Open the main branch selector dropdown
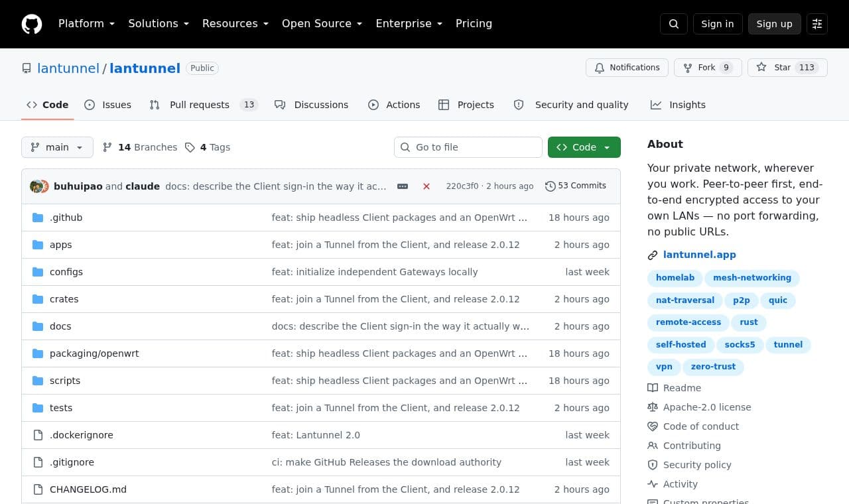The width and height of the screenshot is (849, 504). pyautogui.click(x=57, y=147)
